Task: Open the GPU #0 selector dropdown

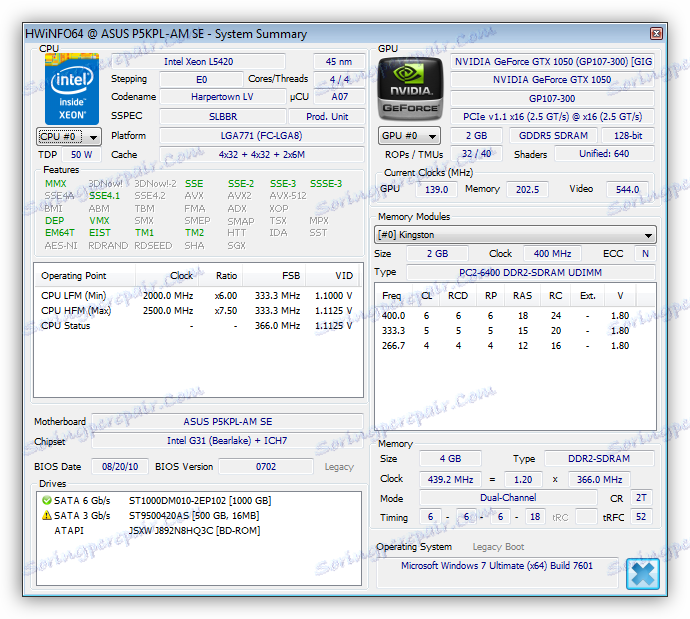Action: coord(409,136)
